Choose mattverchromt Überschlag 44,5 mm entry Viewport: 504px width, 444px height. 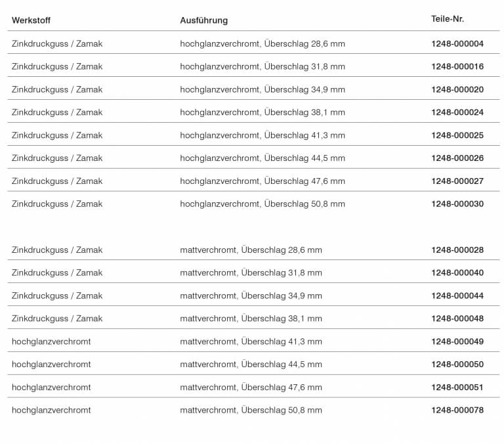pos(251,365)
